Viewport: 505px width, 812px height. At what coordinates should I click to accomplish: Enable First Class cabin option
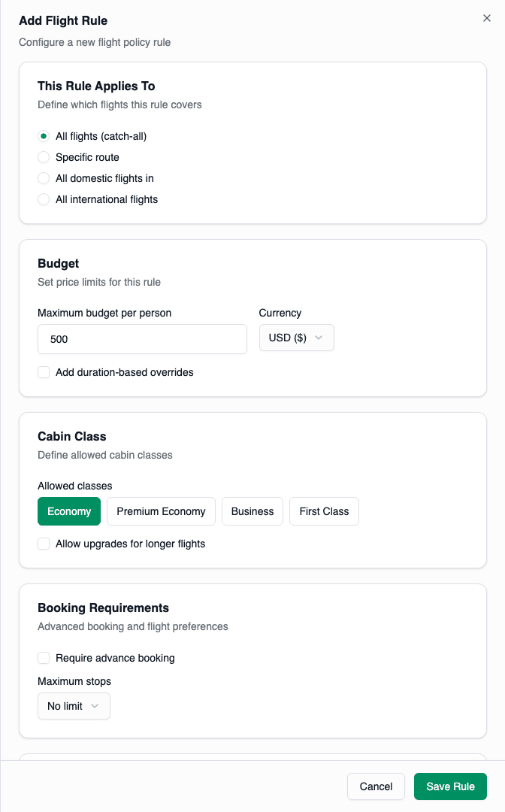(x=324, y=511)
